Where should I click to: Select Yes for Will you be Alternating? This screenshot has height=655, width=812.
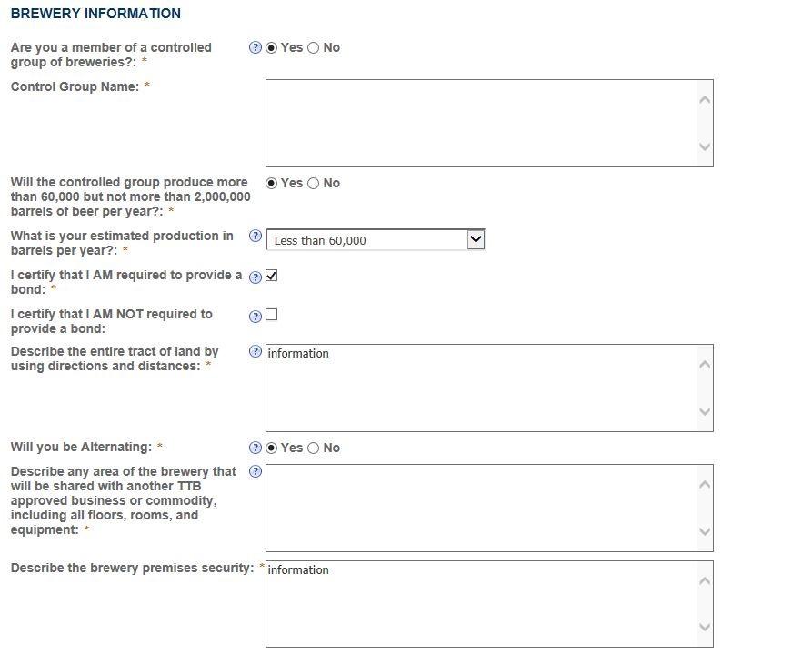tap(271, 448)
